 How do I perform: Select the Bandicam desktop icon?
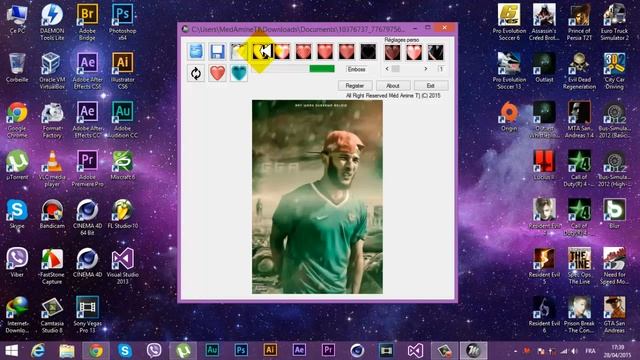(52, 214)
